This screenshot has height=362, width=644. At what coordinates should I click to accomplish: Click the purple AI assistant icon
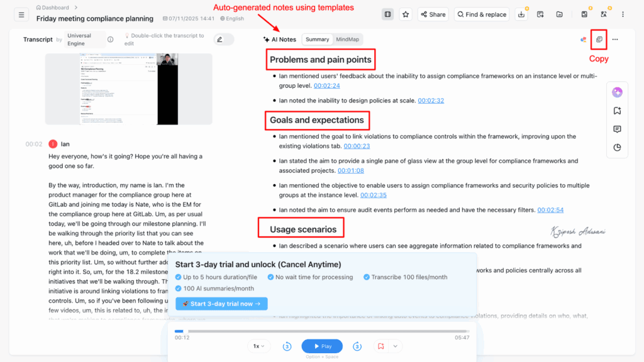pyautogui.click(x=617, y=92)
